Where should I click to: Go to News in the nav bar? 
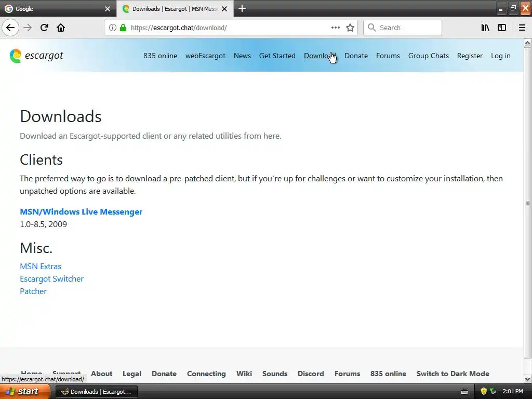[x=242, y=56]
